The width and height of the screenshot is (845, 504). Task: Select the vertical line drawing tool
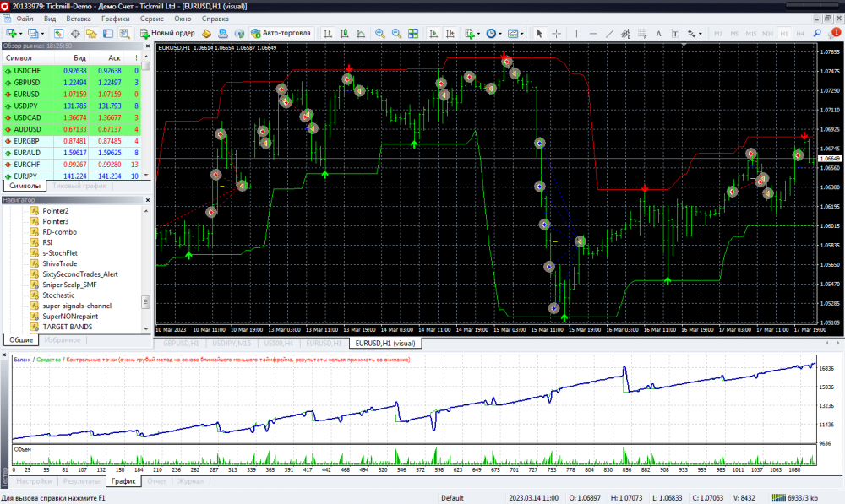pyautogui.click(x=576, y=34)
